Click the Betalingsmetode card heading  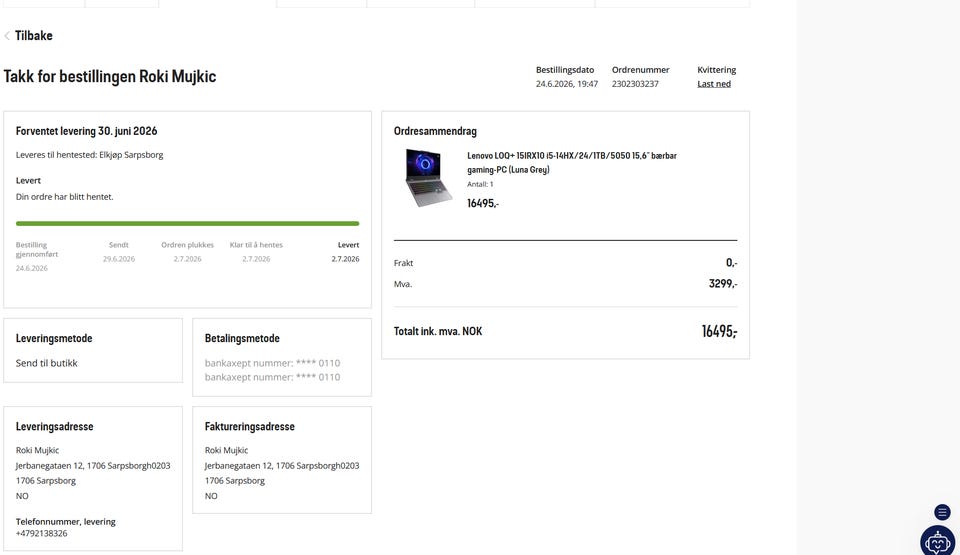(242, 338)
